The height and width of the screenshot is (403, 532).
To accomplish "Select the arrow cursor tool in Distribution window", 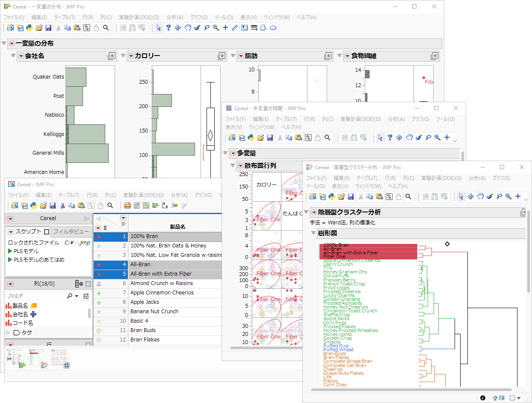I will tap(159, 28).
